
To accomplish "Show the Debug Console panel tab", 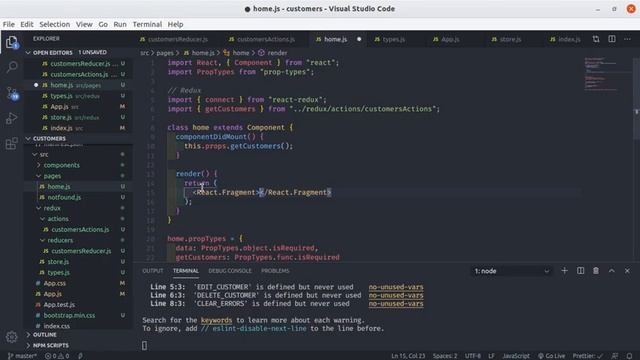I will 230,271.
